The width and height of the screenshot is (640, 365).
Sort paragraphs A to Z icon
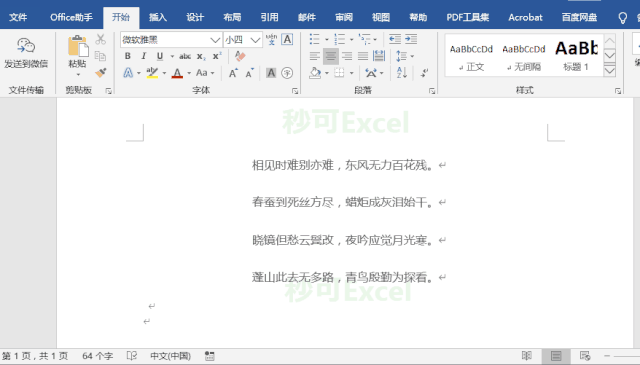[x=402, y=73]
